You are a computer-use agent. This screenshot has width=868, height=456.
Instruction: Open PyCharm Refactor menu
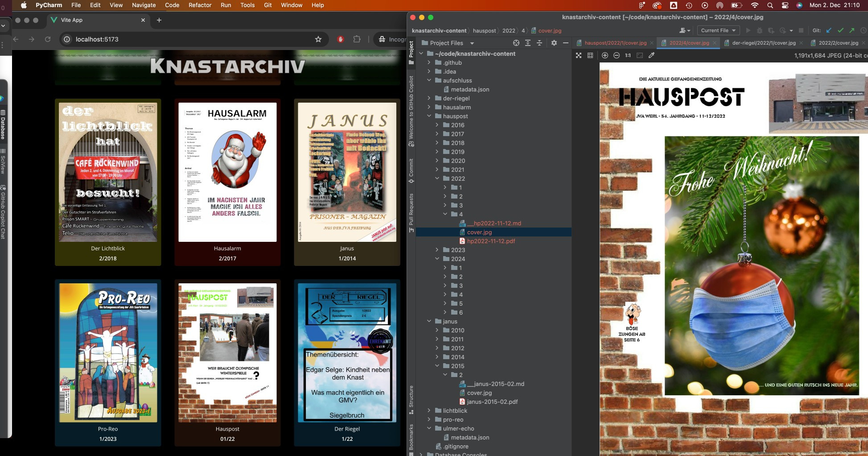200,5
